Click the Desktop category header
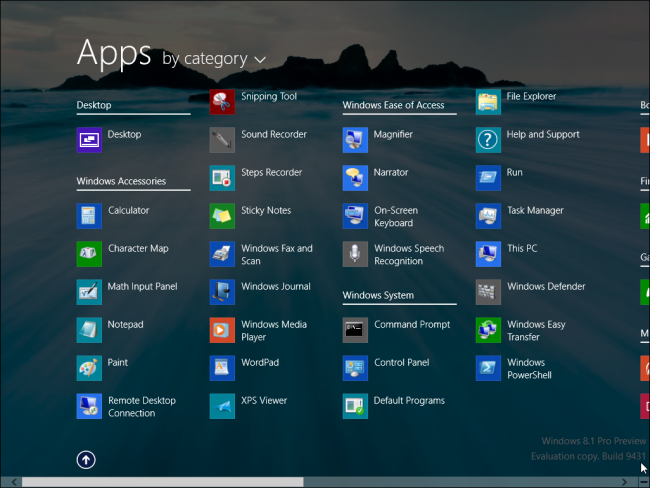The height and width of the screenshot is (488, 650). [x=94, y=105]
